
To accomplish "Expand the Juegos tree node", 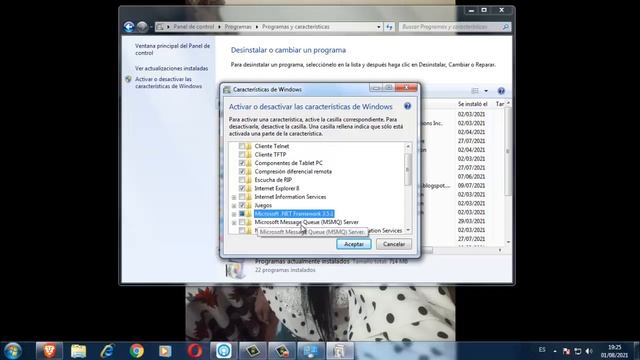I will point(234,206).
